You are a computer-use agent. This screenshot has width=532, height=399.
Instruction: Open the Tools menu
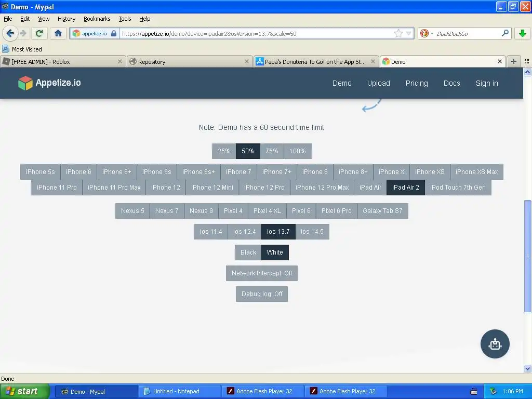point(125,19)
